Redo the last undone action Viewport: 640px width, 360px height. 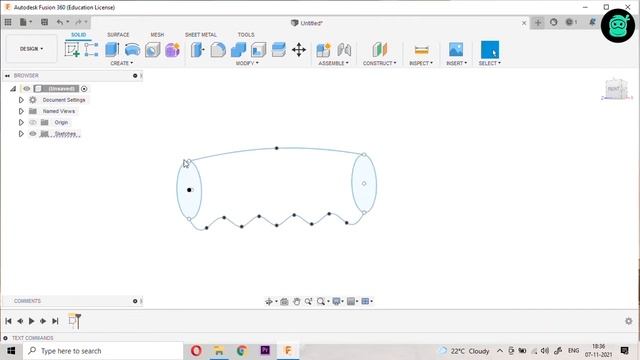pyautogui.click(x=79, y=22)
